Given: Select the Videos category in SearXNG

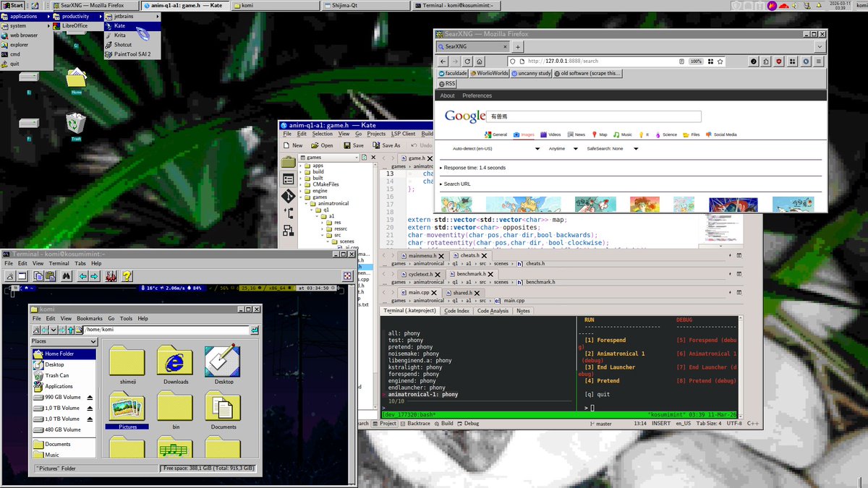Looking at the screenshot, I should (x=550, y=134).
